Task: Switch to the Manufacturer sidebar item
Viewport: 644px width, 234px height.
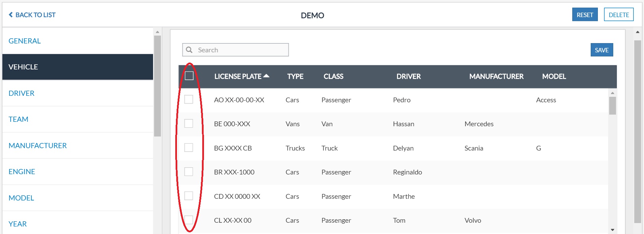Action: (38, 146)
